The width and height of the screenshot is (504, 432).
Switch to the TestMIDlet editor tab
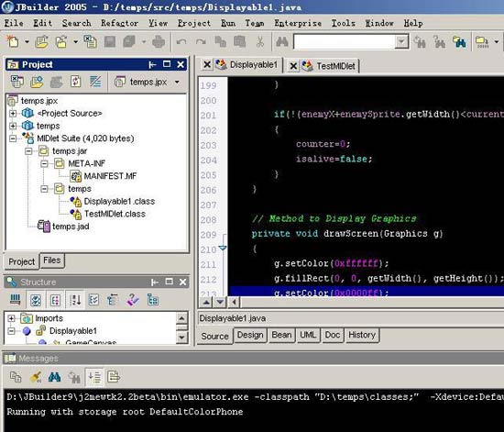click(335, 66)
